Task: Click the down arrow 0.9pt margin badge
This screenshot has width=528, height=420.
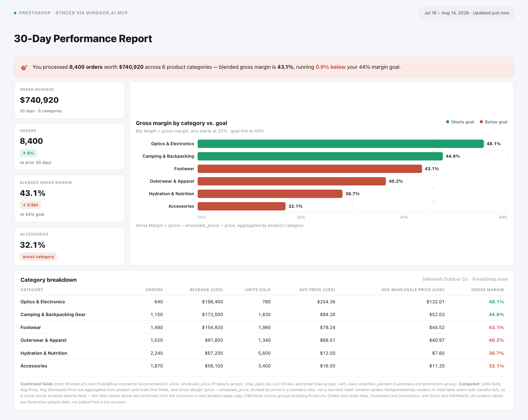Action: pos(30,205)
